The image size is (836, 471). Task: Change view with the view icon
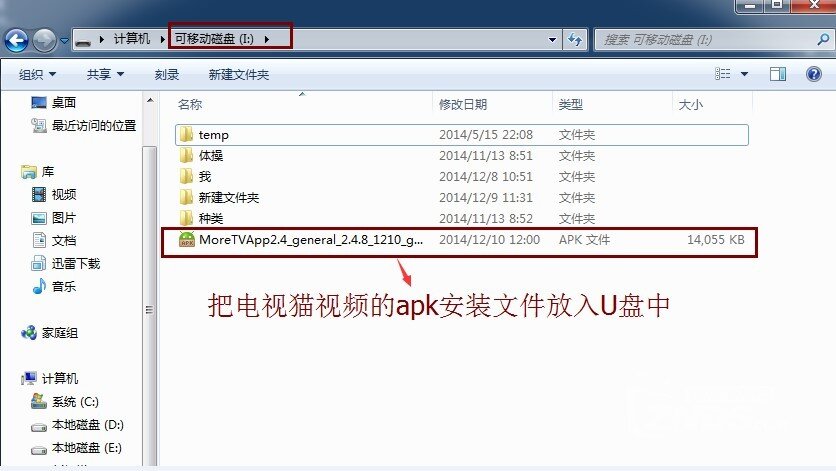point(722,74)
